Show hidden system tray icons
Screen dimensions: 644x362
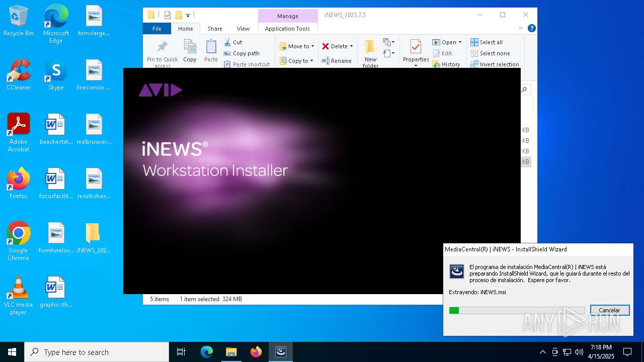(x=542, y=352)
